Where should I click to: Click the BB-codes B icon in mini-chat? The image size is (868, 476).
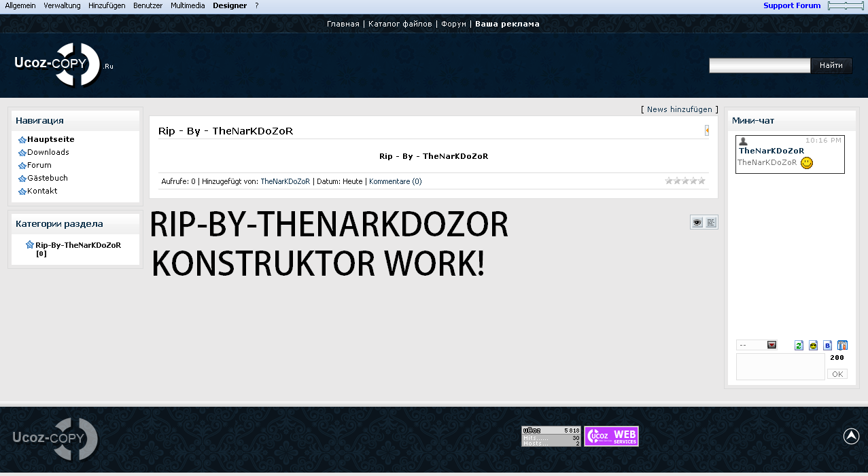827,345
